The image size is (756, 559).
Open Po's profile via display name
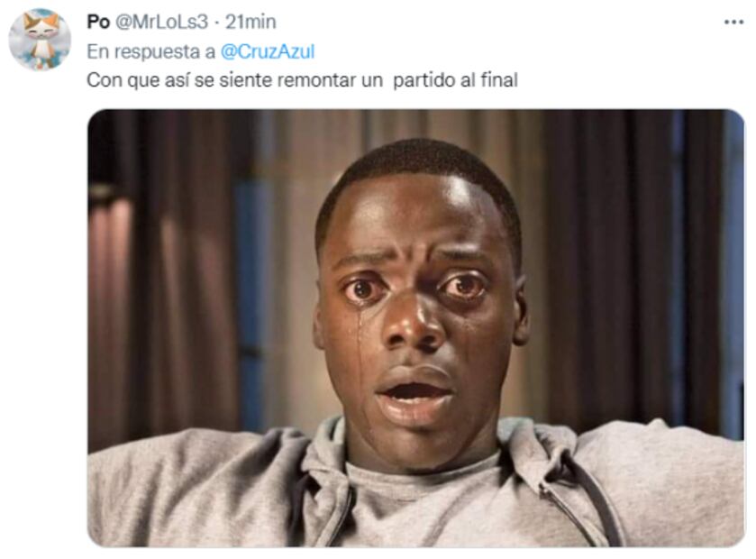pyautogui.click(x=98, y=22)
